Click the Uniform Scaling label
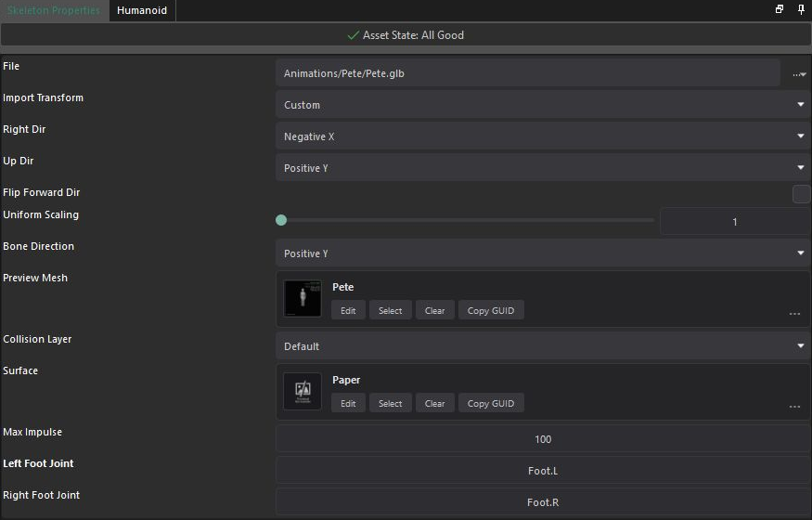 (41, 214)
